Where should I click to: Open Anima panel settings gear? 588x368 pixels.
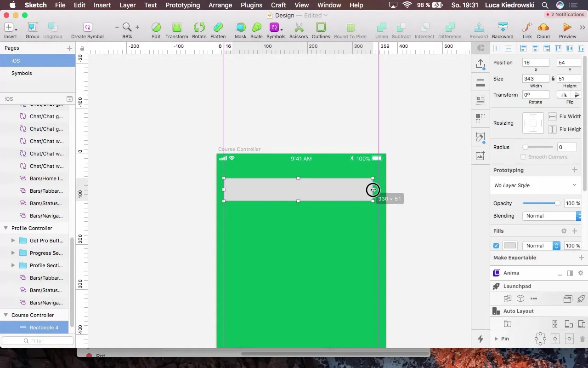pos(581,273)
